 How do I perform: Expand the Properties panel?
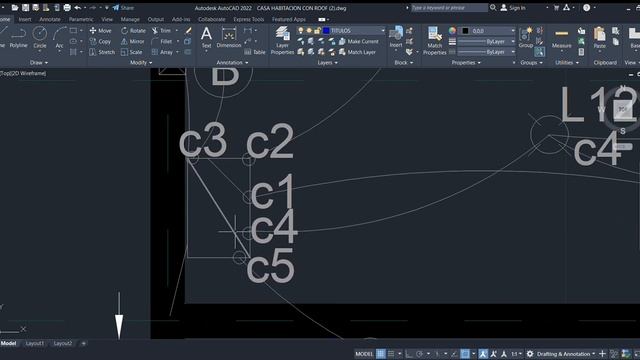(466, 62)
